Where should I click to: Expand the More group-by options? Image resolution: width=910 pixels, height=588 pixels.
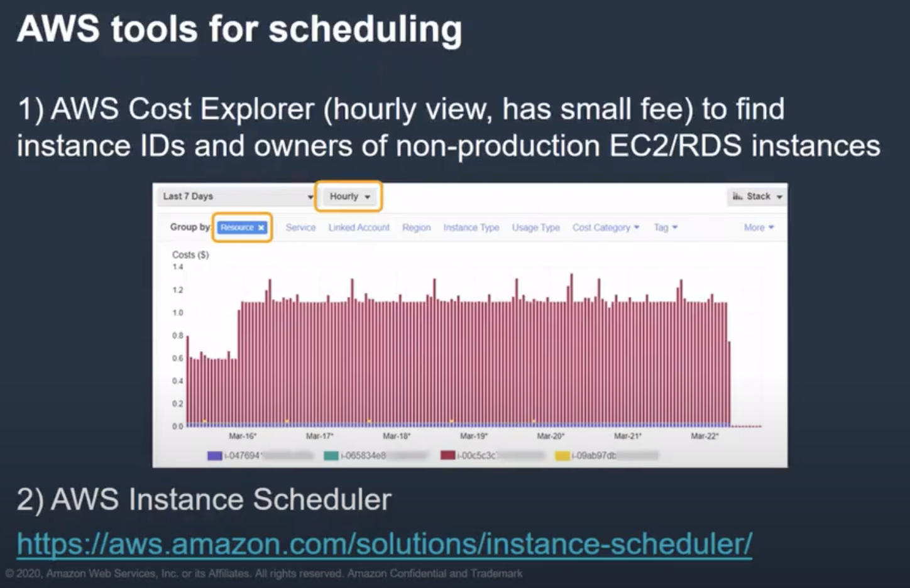759,227
